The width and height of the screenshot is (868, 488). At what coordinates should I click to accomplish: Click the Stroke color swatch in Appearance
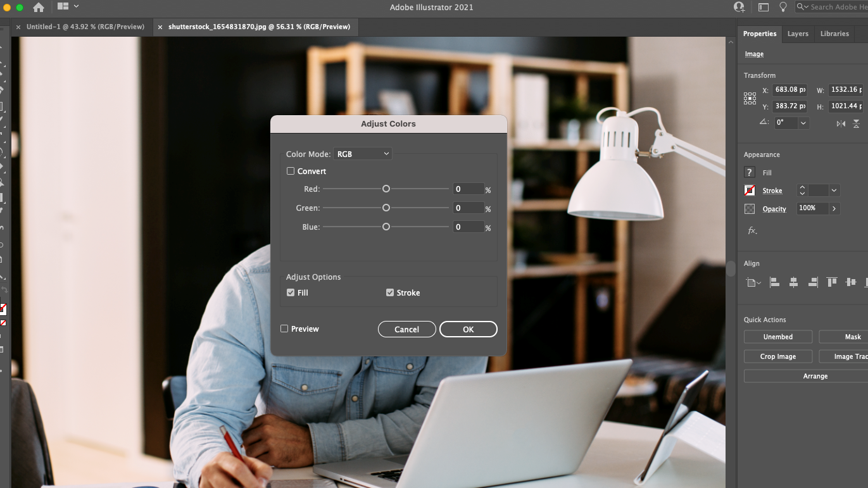click(x=750, y=191)
